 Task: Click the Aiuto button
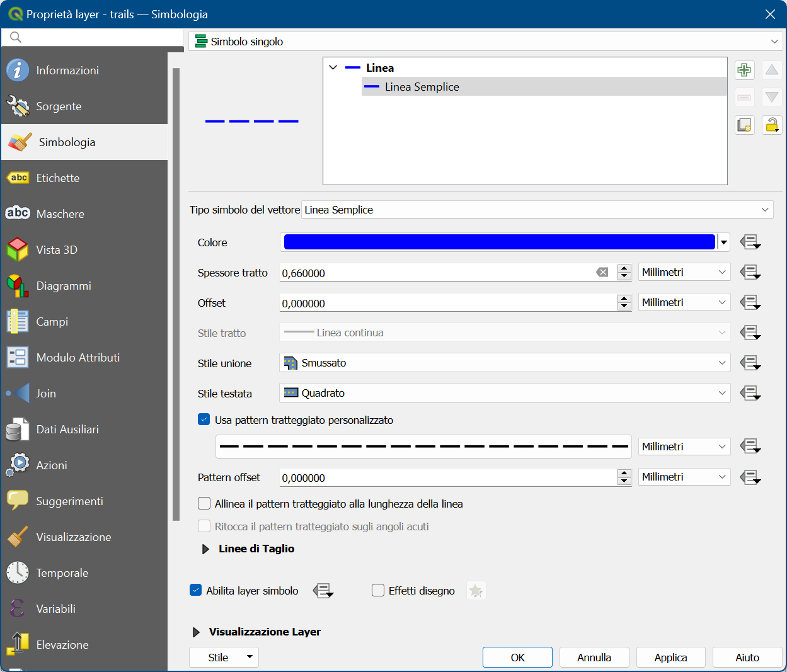pyautogui.click(x=747, y=658)
